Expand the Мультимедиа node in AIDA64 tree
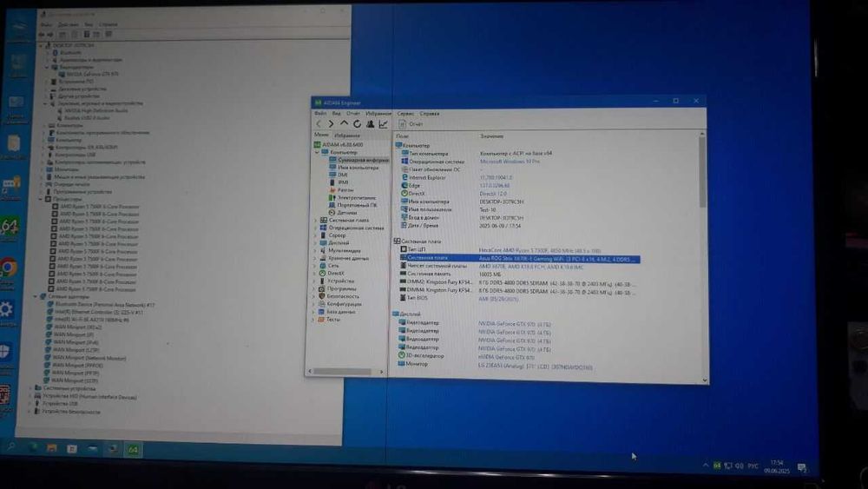 point(315,250)
